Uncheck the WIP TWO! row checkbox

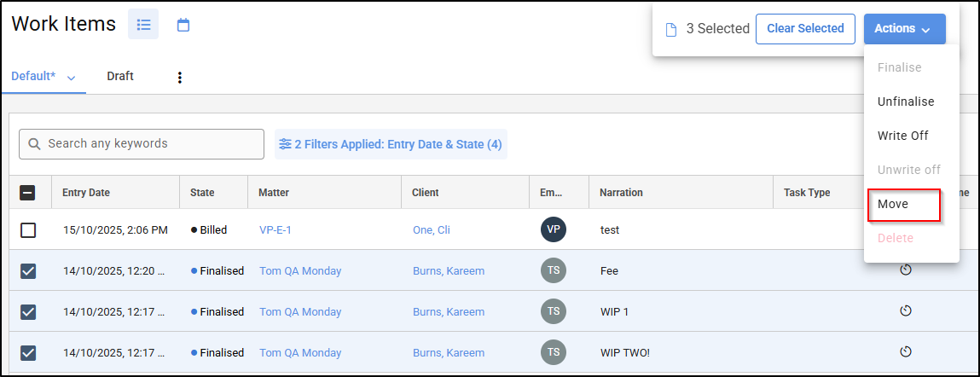pos(28,353)
